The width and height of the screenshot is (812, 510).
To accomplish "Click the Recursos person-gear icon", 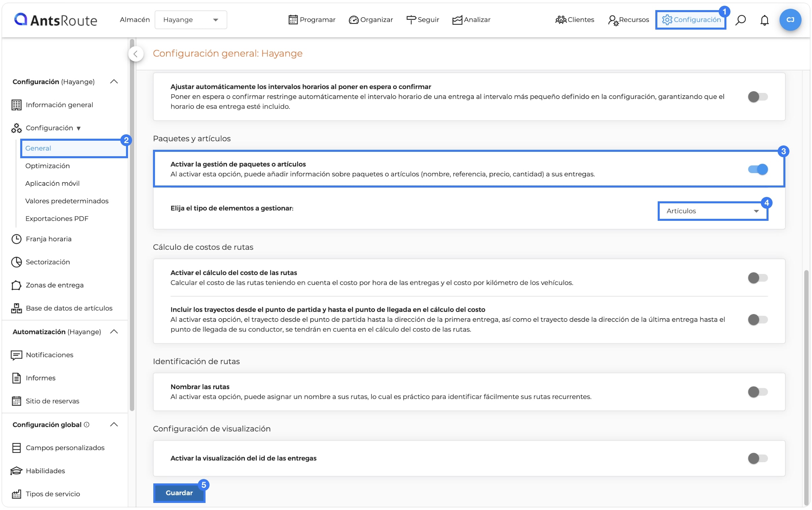I will (x=613, y=20).
